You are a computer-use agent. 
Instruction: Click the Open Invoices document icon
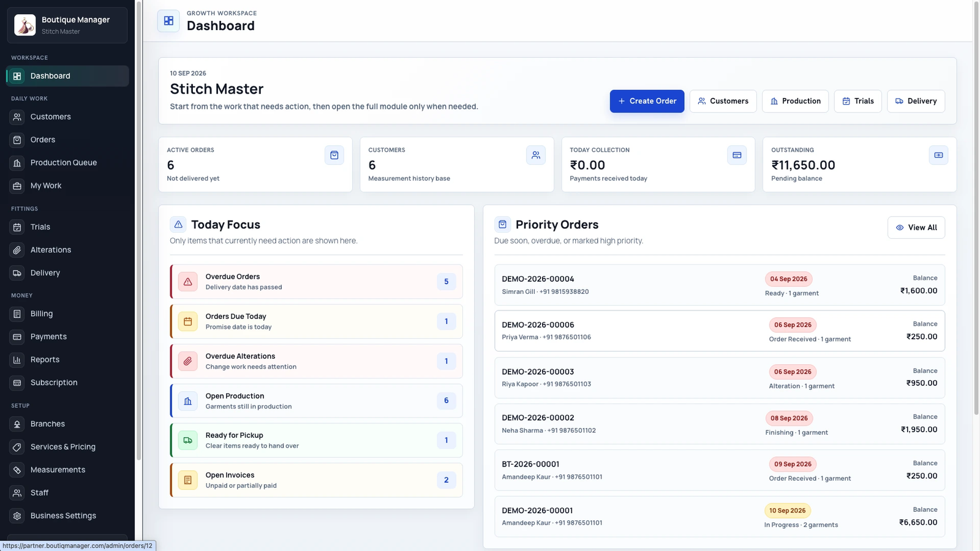coord(188,480)
